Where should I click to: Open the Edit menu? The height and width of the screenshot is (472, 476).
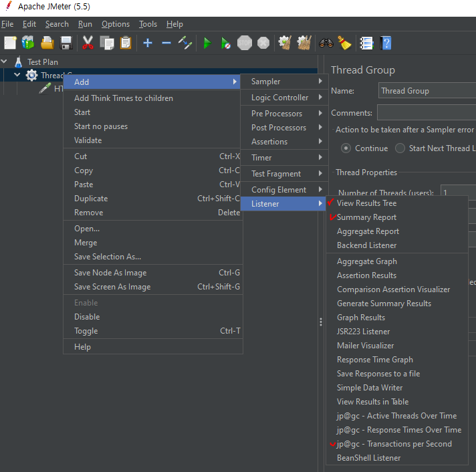(x=29, y=24)
